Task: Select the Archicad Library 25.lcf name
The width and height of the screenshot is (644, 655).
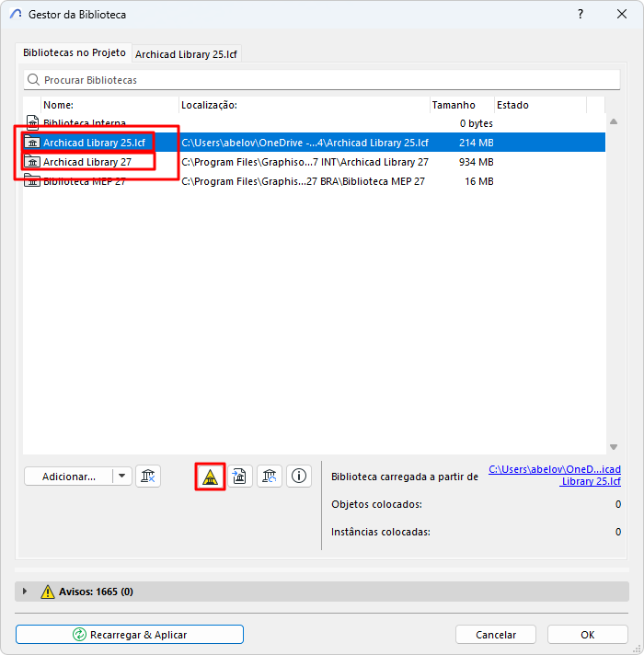Action: (94, 143)
